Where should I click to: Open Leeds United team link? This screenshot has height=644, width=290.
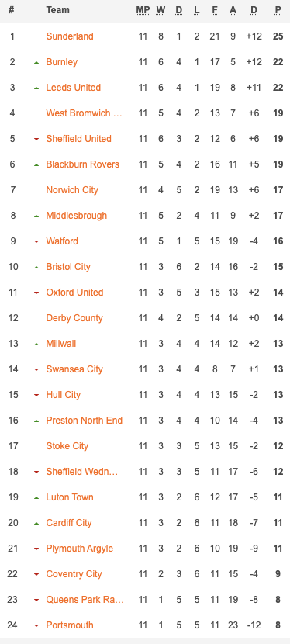pos(74,88)
